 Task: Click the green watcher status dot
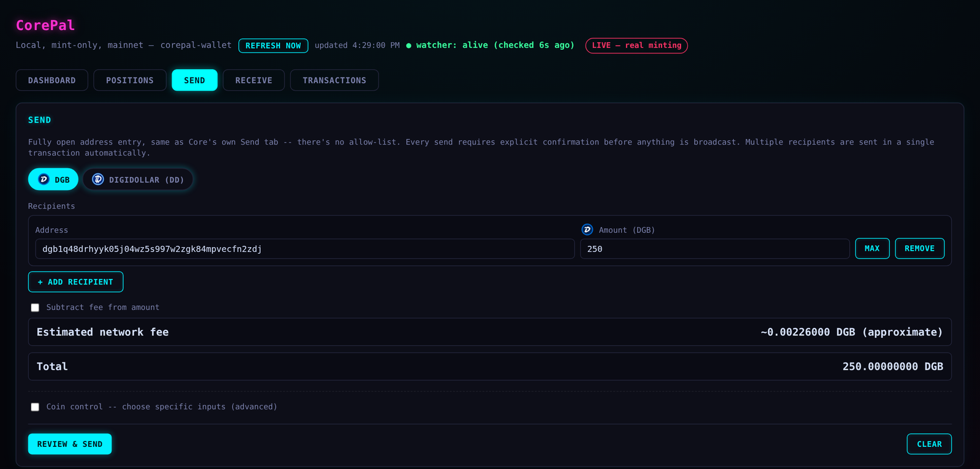[409, 45]
